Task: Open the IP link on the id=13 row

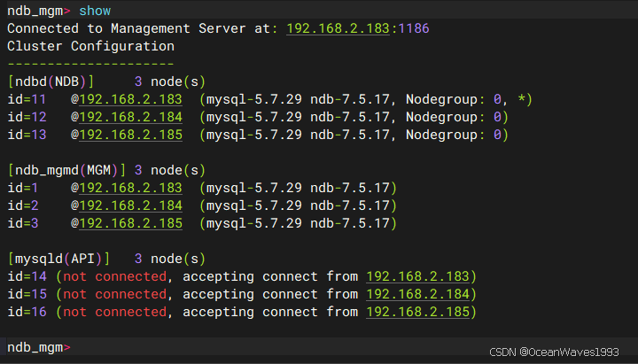Action: [x=130, y=135]
